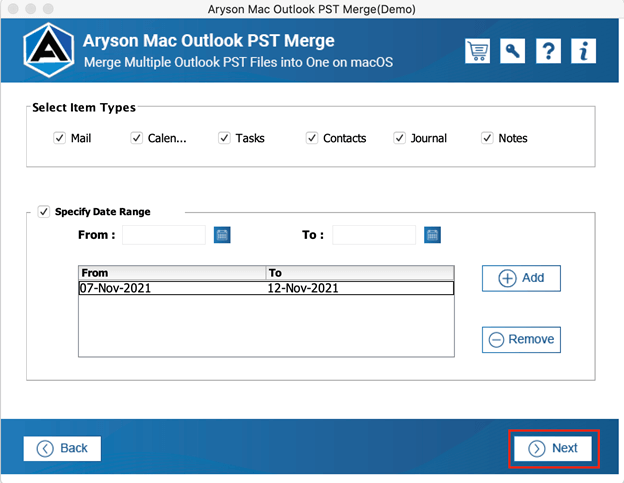Proceed with the Next button
The height and width of the screenshot is (483, 624).
point(553,448)
